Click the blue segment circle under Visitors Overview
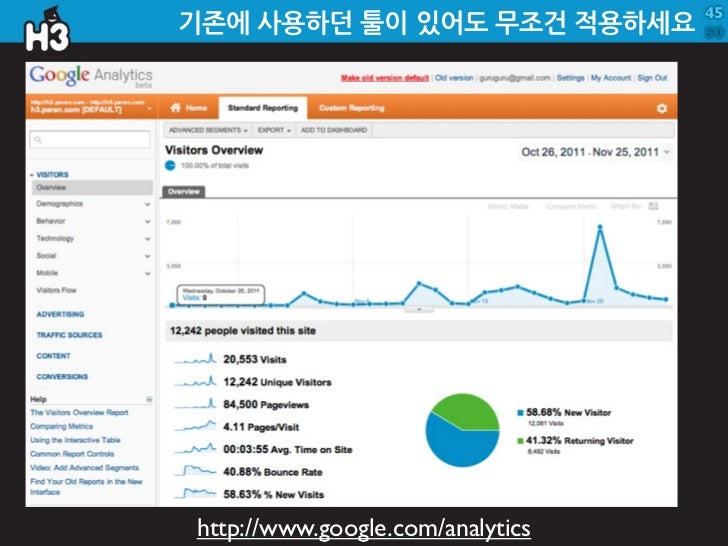Screen dimensions: 728x546 (x=170, y=165)
